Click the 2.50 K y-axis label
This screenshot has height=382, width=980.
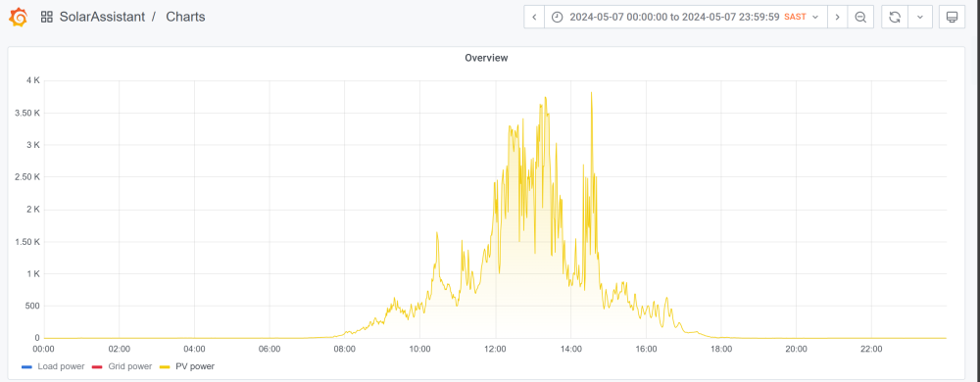(x=27, y=177)
